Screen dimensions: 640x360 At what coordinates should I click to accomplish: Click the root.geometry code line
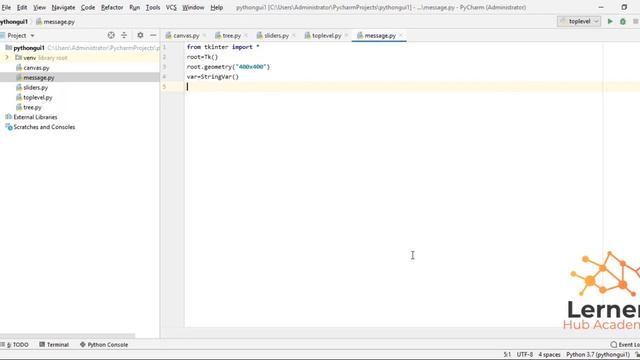228,67
